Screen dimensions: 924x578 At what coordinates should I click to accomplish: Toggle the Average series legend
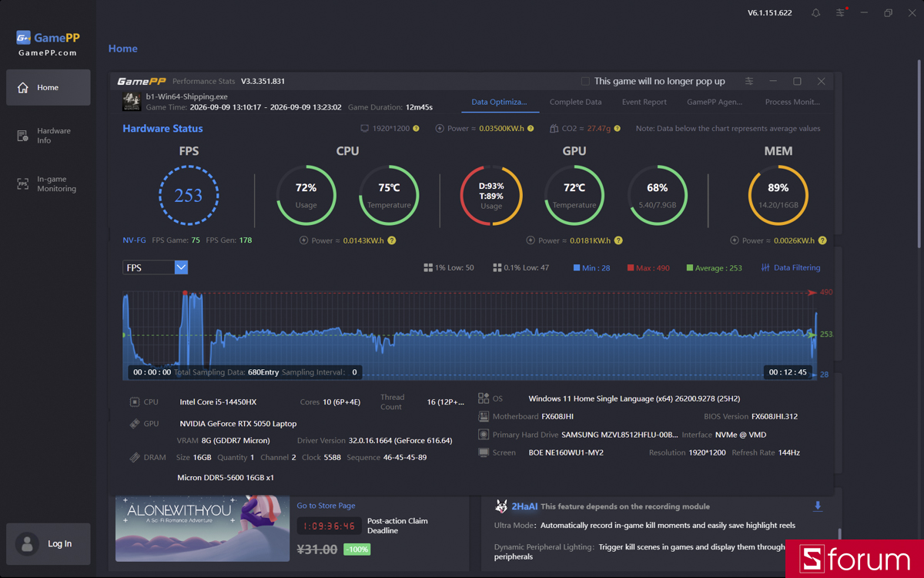click(714, 268)
